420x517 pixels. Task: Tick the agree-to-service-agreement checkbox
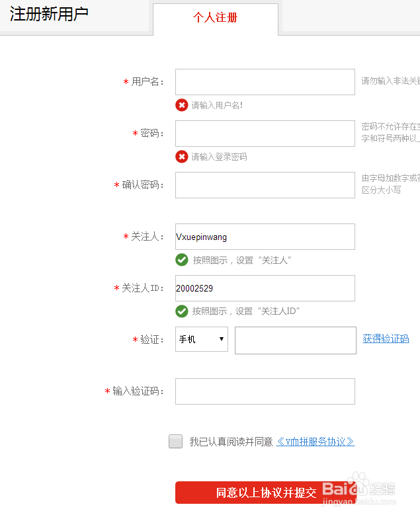tap(175, 442)
